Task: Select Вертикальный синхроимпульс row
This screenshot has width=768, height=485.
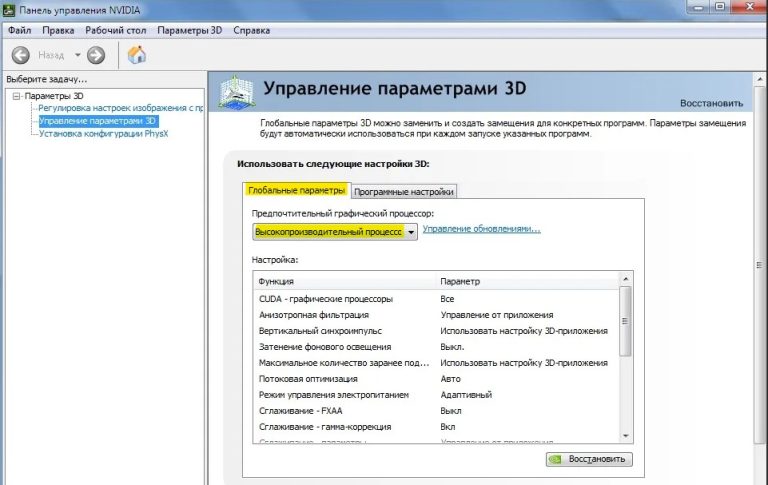Action: pos(436,331)
